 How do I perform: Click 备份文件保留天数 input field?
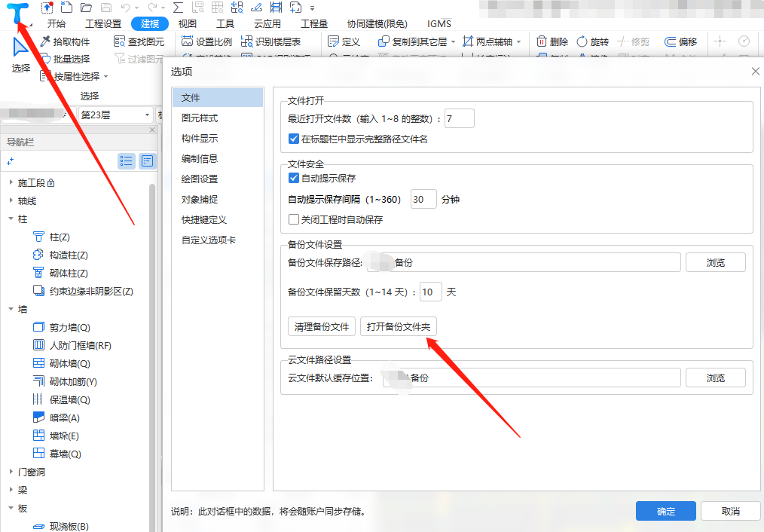431,292
